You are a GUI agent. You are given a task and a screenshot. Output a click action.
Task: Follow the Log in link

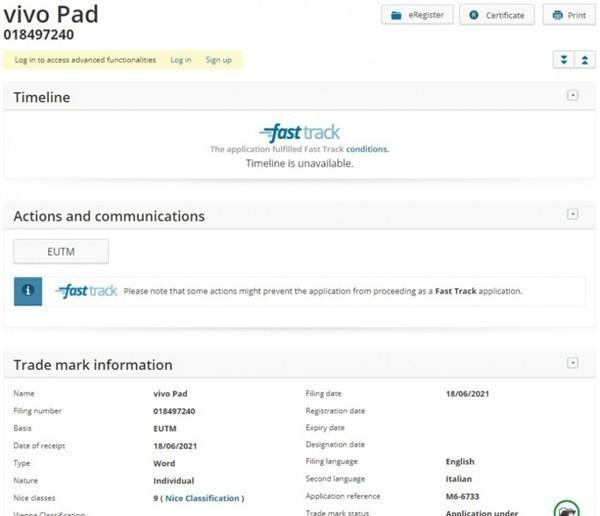pyautogui.click(x=181, y=60)
